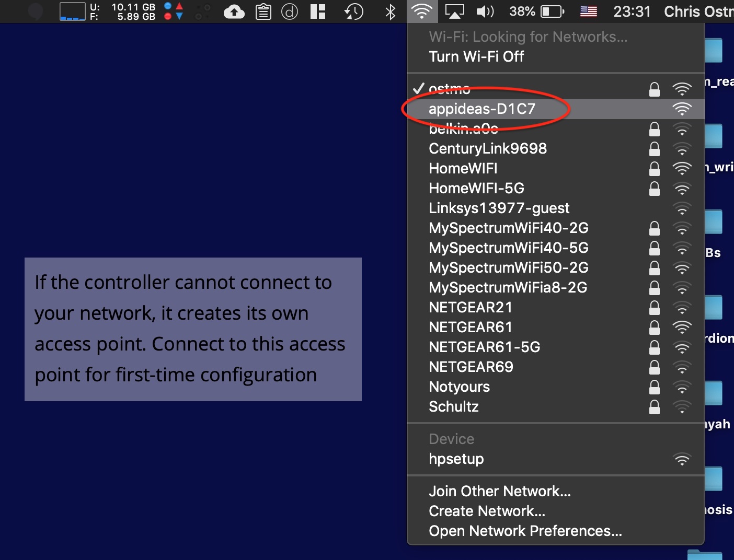Turn Wi-Fi Off
This screenshot has height=560, width=734.
pos(476,56)
